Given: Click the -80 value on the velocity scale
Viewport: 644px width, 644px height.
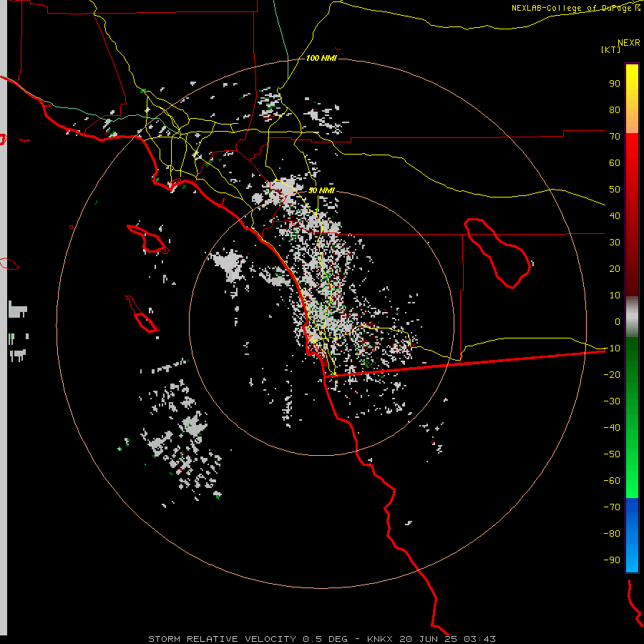Looking at the screenshot, I should [612, 534].
